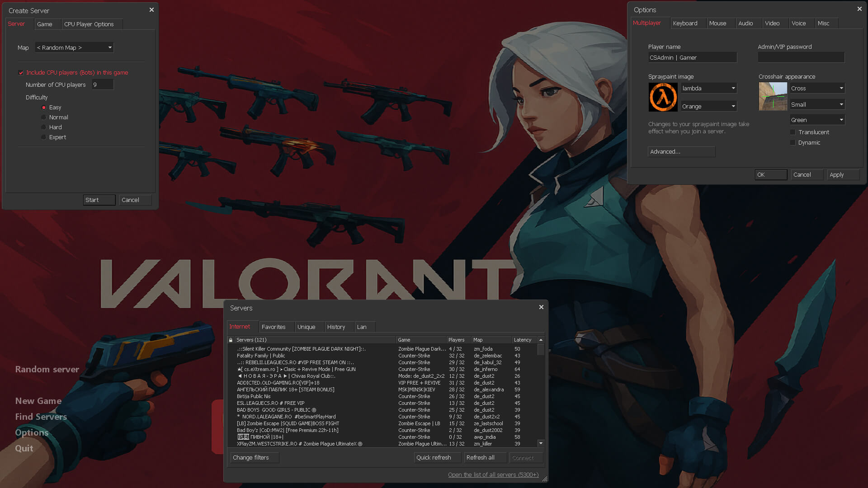
Task: Click Random server in main menu
Action: 47,370
